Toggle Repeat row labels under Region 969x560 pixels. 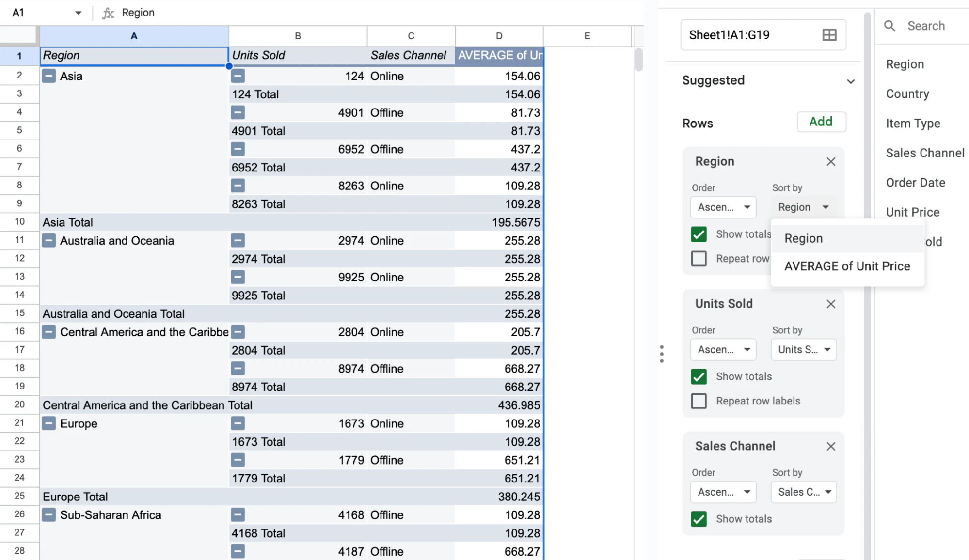pyautogui.click(x=699, y=259)
